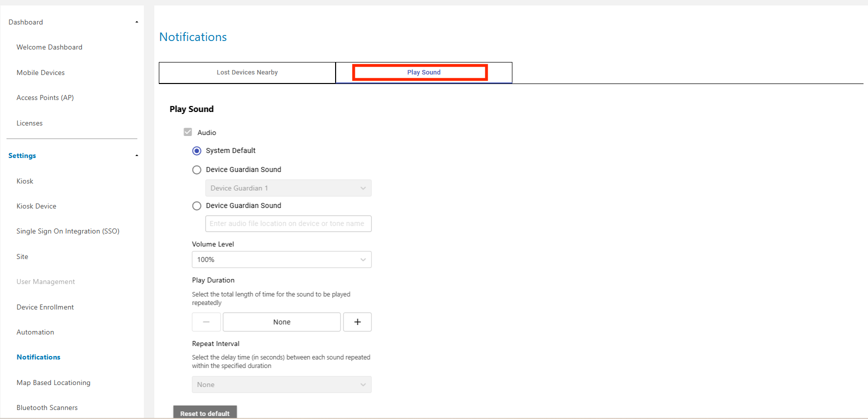
Task: Toggle the Audio checkbox
Action: pyautogui.click(x=188, y=132)
